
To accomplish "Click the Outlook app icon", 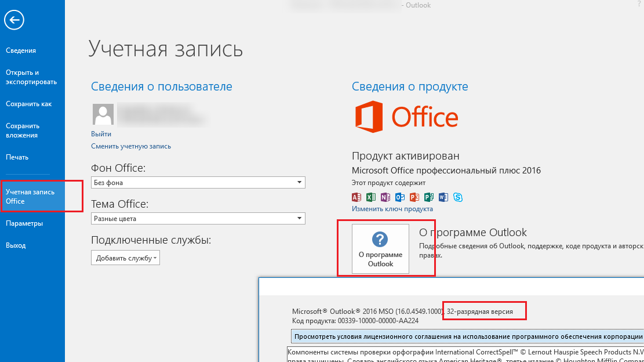I will 399,197.
